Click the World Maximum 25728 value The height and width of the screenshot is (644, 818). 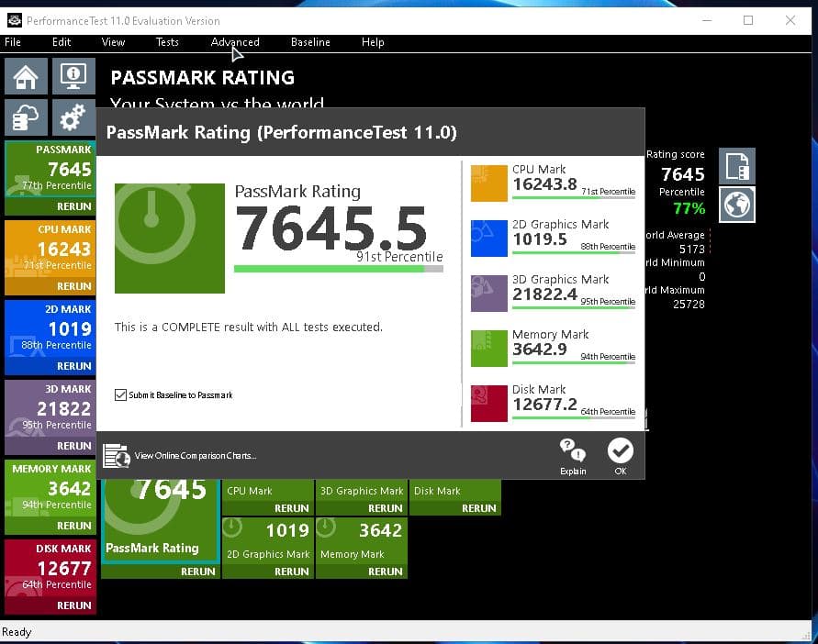pos(689,304)
